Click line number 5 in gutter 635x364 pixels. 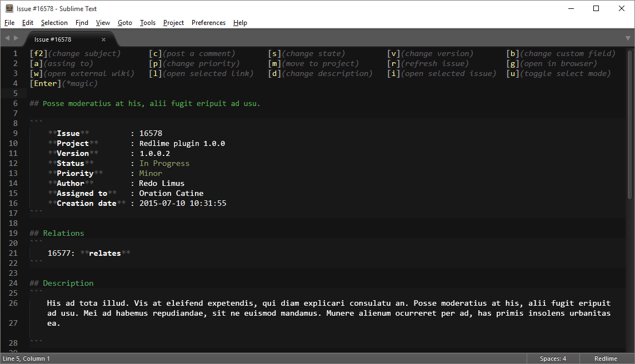point(16,94)
